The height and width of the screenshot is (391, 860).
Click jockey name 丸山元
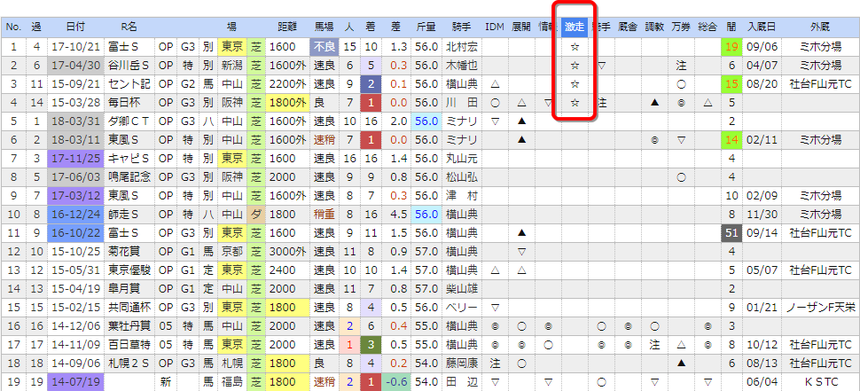tap(461, 158)
